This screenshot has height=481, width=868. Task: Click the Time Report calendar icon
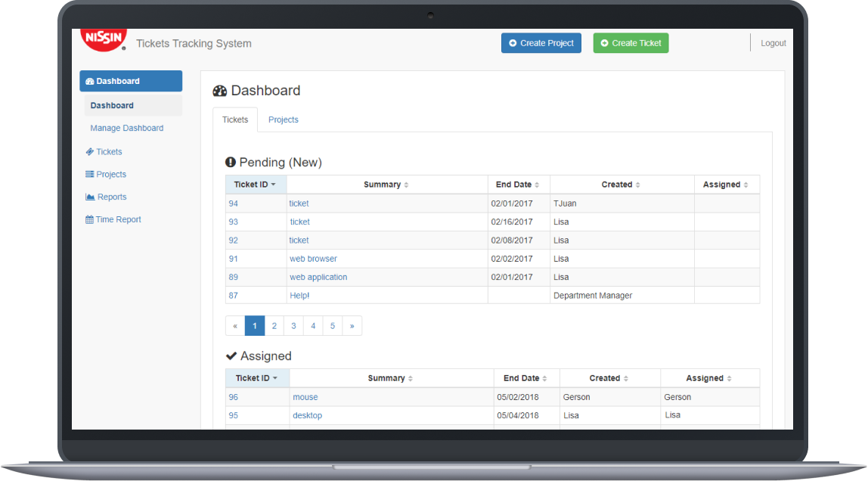coord(89,219)
